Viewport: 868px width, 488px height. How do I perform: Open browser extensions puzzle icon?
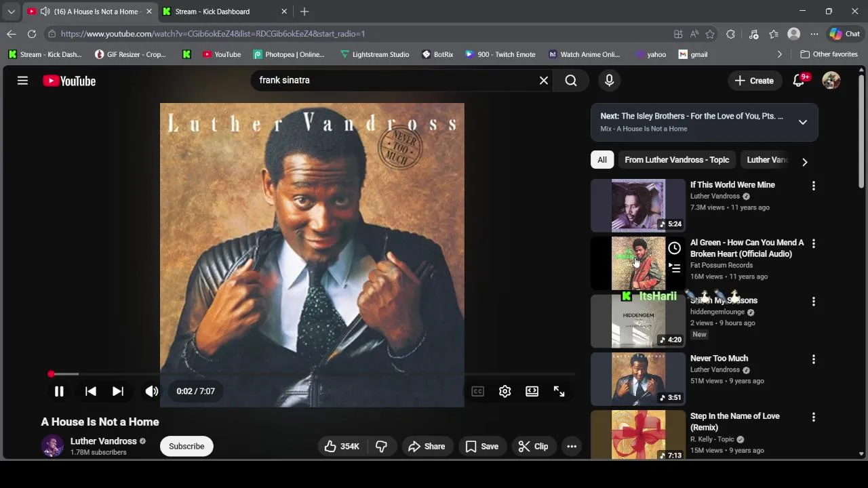[730, 34]
